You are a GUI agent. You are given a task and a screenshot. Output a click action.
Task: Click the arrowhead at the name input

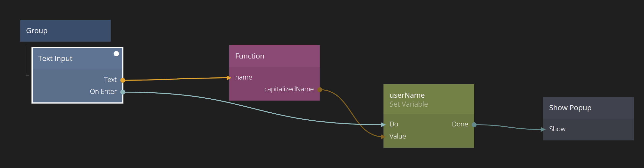[x=229, y=78]
